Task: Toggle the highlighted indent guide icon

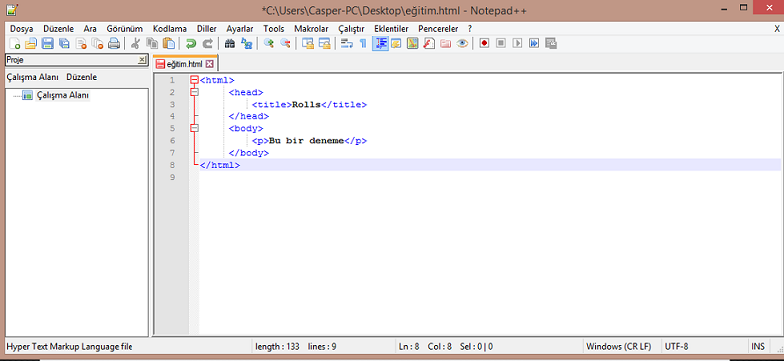Action: (380, 44)
